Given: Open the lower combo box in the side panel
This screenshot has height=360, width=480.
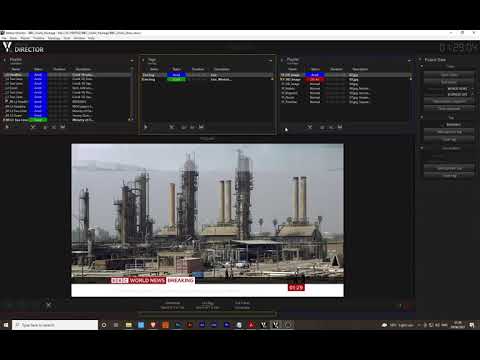Looking at the screenshot, I should pos(460,94).
